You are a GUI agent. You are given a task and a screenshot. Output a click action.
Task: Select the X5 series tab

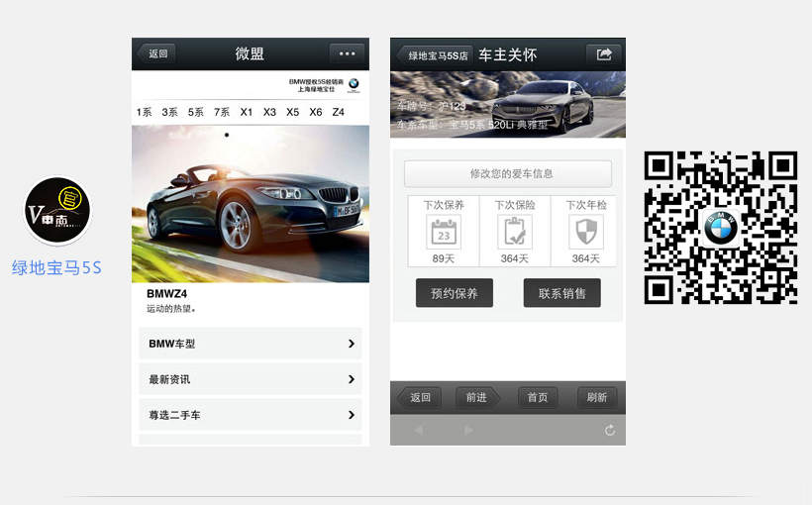click(292, 113)
